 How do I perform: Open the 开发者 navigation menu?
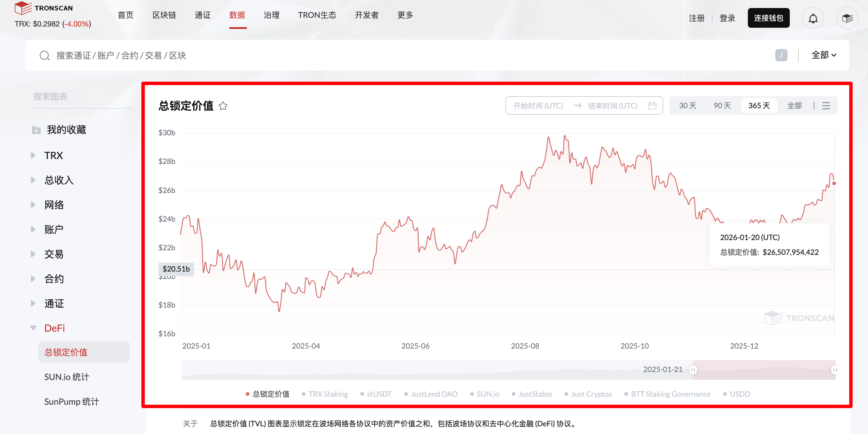click(367, 15)
